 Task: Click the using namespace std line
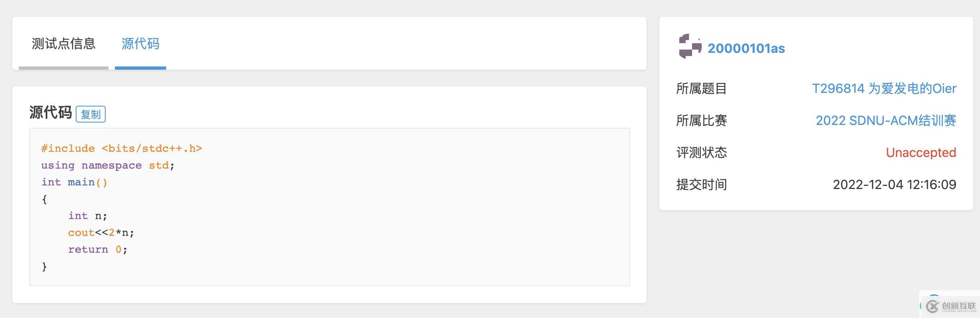(108, 165)
